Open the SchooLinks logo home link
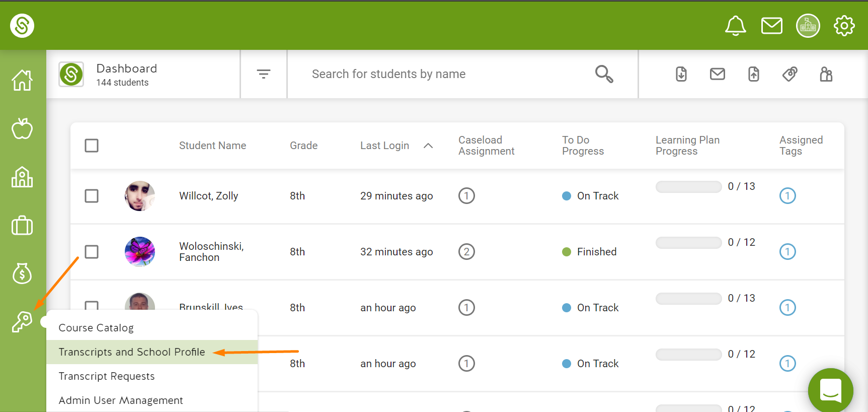 [x=22, y=26]
